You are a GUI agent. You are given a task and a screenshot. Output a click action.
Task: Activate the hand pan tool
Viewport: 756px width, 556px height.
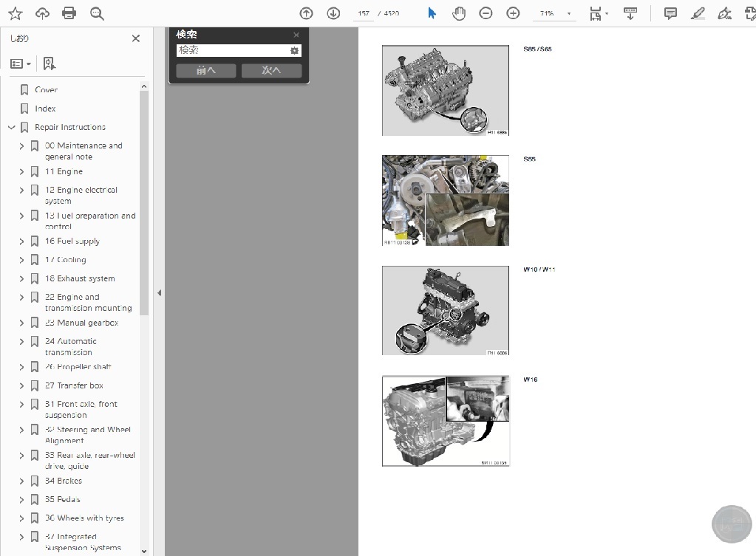[x=459, y=13]
